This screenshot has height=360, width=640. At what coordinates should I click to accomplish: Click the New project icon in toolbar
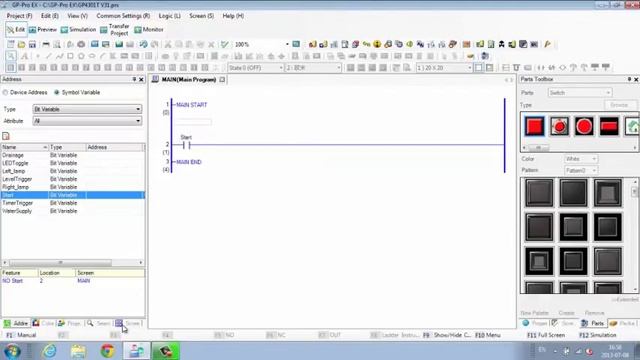pyautogui.click(x=11, y=44)
